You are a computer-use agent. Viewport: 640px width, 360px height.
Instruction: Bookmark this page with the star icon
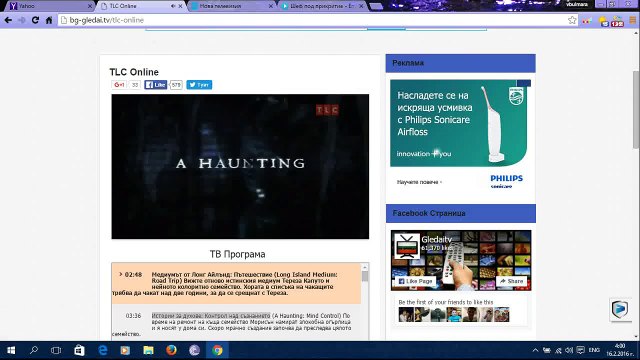[x=572, y=20]
